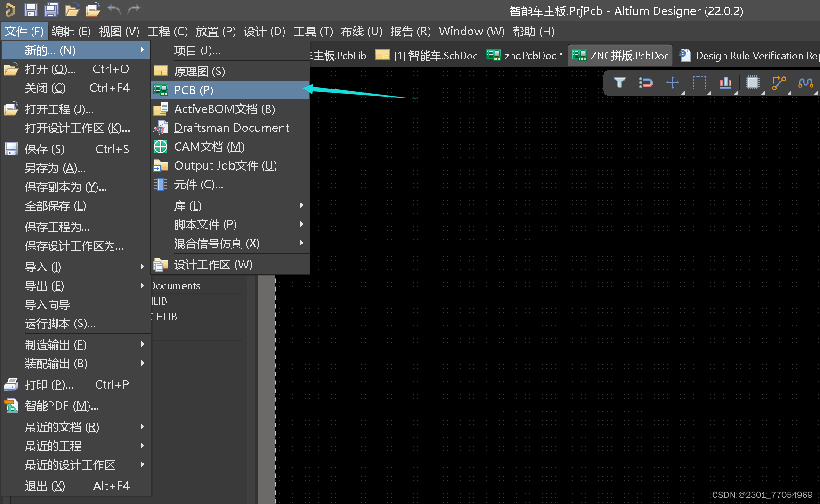This screenshot has height=504, width=820.
Task: Open the Window (W) menu
Action: point(472,32)
